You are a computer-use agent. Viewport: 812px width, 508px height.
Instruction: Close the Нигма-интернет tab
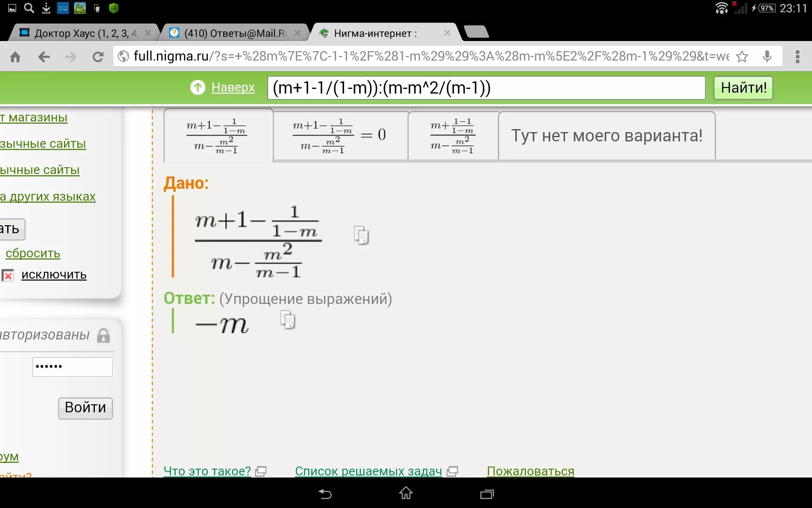coord(447,33)
